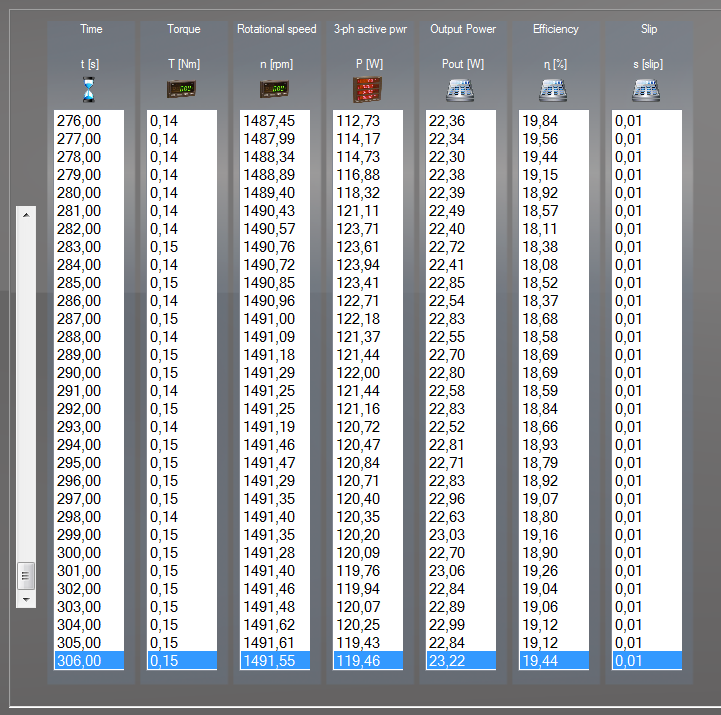The image size is (721, 715).
Task: Click the calculator icon under Efficiency η [%]
Action: (553, 90)
